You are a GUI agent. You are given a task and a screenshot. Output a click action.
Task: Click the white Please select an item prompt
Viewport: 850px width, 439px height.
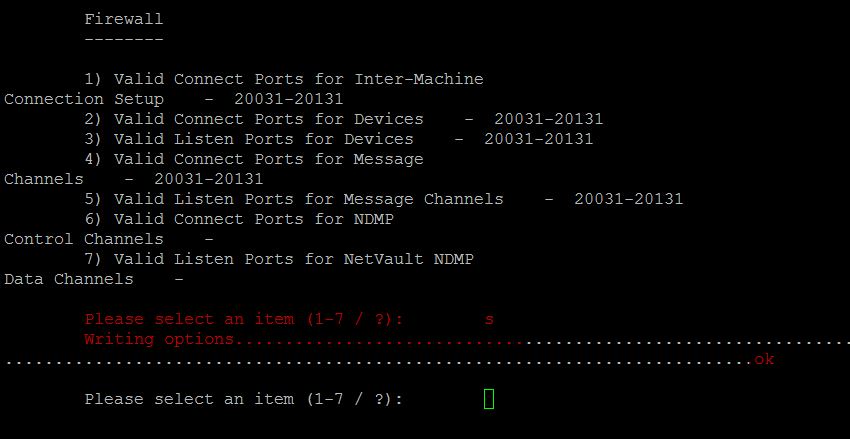243,399
